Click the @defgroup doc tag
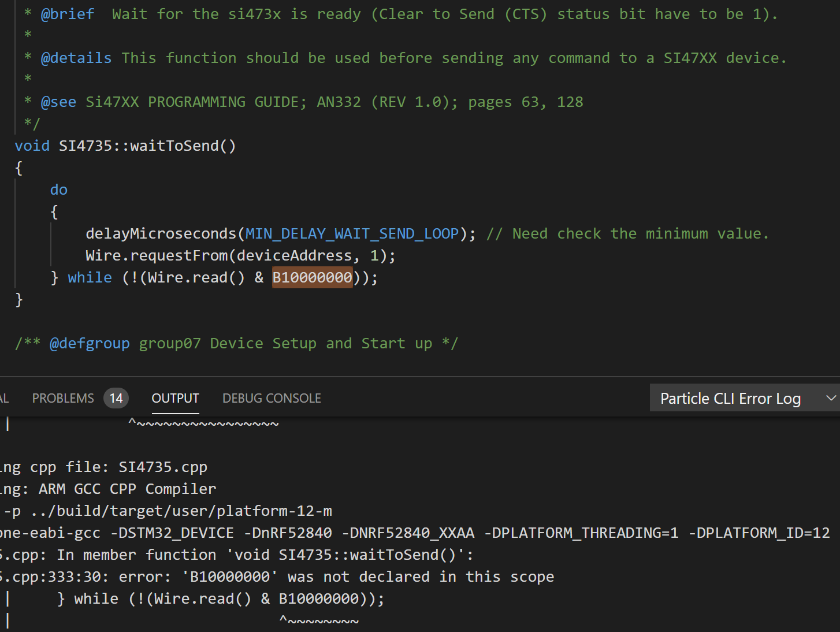The height and width of the screenshot is (632, 840). [x=90, y=343]
